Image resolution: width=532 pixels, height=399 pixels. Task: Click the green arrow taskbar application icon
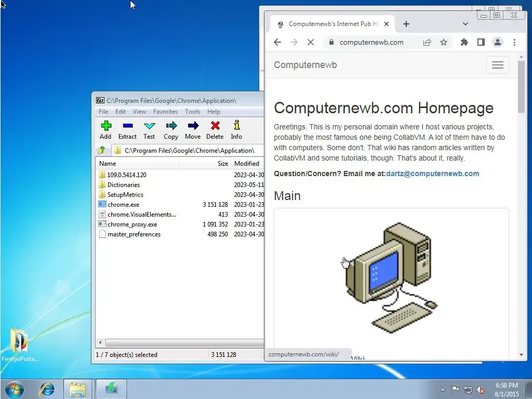click(x=111, y=389)
